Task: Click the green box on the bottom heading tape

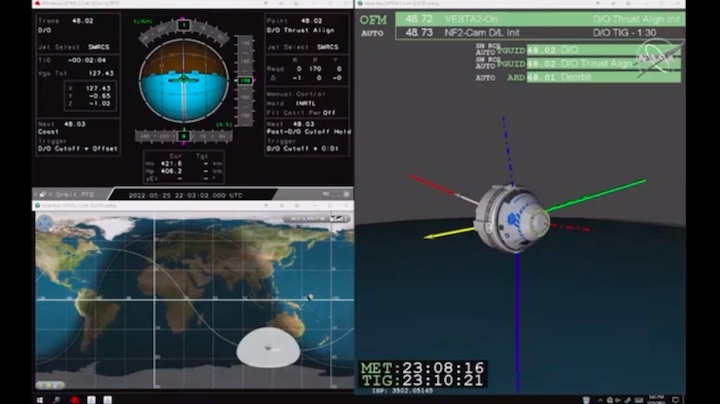Action: click(184, 136)
